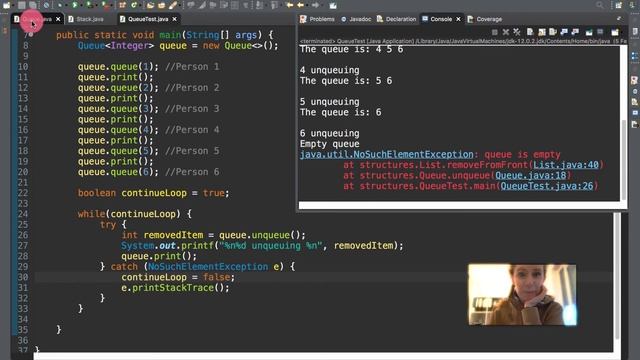Go to Last Edit Location arrow
This screenshot has width=640, height=360.
tap(289, 5)
